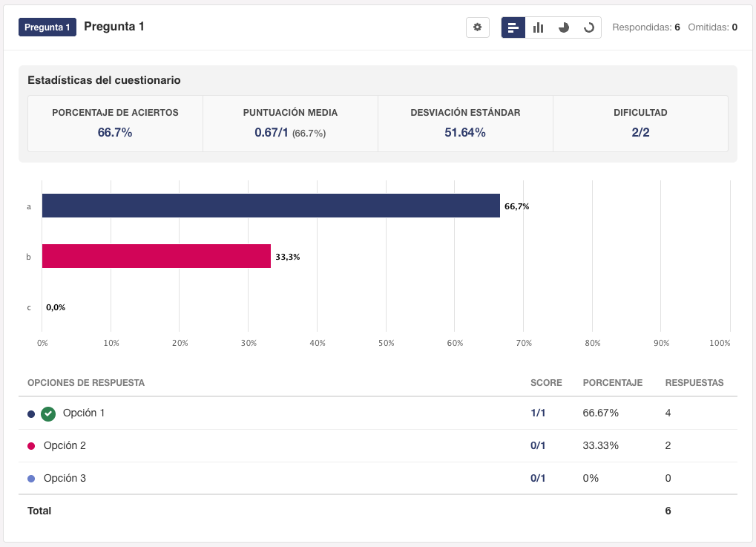Click the Porcentaje de aciertos stat card
Screen dimensions: 756x547
115,123
